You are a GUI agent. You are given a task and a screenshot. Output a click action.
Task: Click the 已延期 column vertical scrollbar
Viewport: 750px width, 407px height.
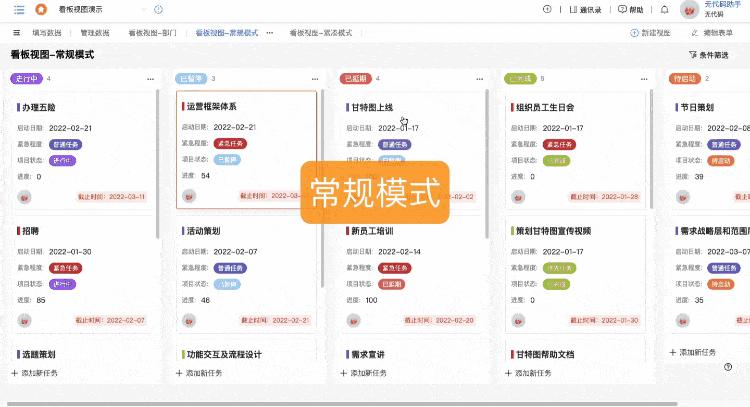coord(487,164)
